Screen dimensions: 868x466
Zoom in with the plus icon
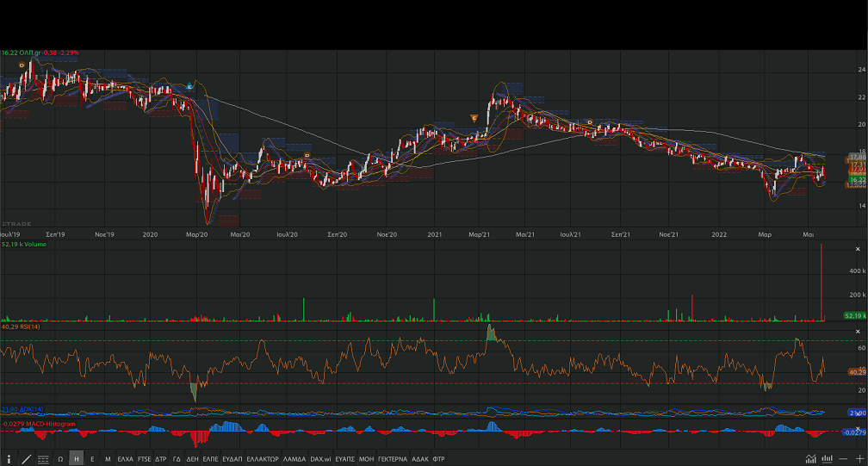pyautogui.click(x=859, y=459)
